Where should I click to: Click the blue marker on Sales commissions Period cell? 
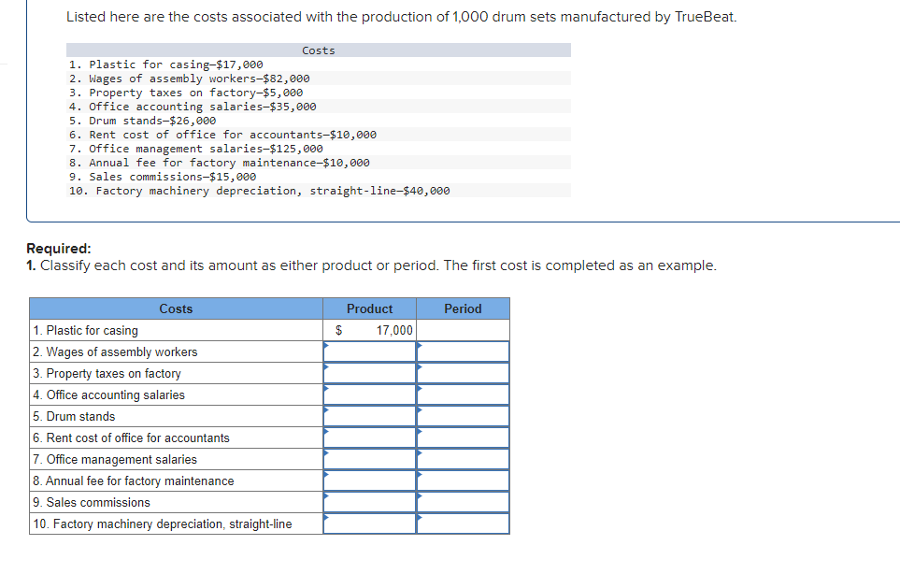click(x=420, y=497)
